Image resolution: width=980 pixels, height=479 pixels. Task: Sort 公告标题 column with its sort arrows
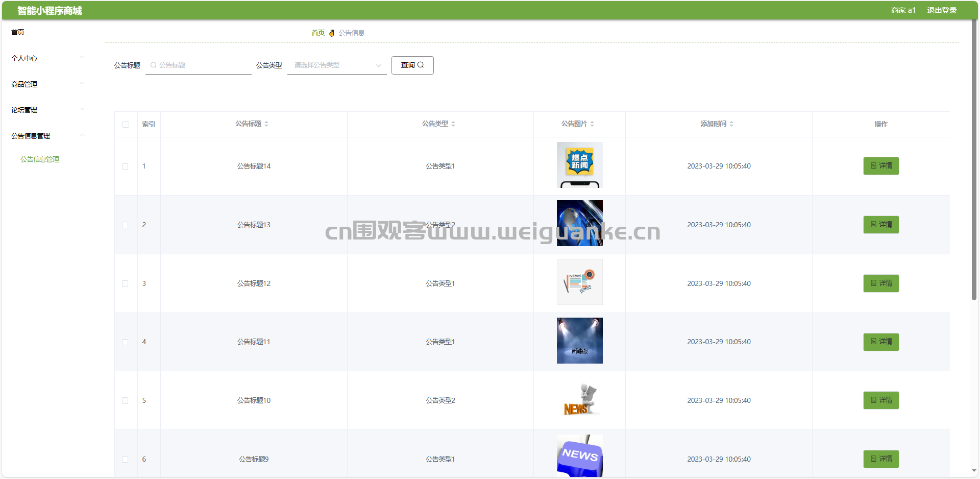coord(266,124)
